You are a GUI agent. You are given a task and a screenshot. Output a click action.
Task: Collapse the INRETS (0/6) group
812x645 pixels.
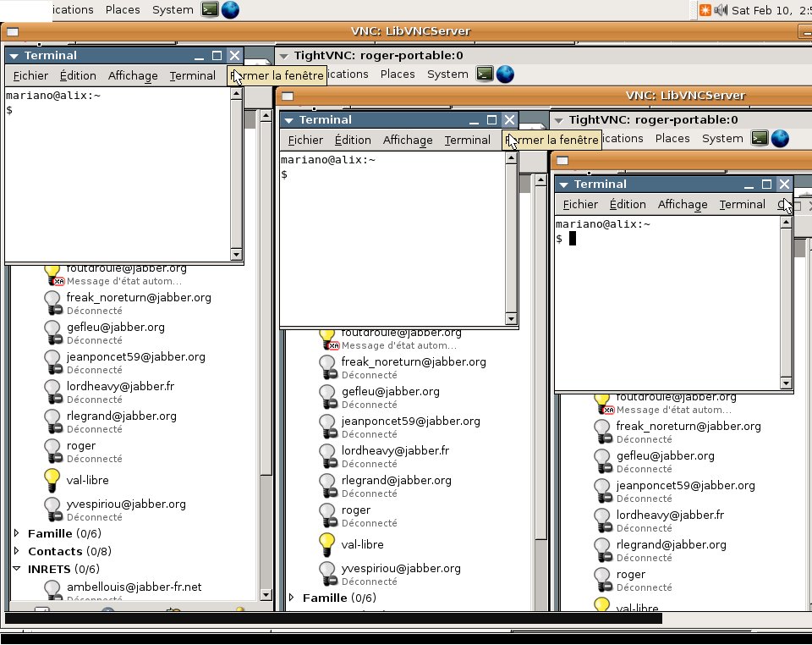point(17,569)
